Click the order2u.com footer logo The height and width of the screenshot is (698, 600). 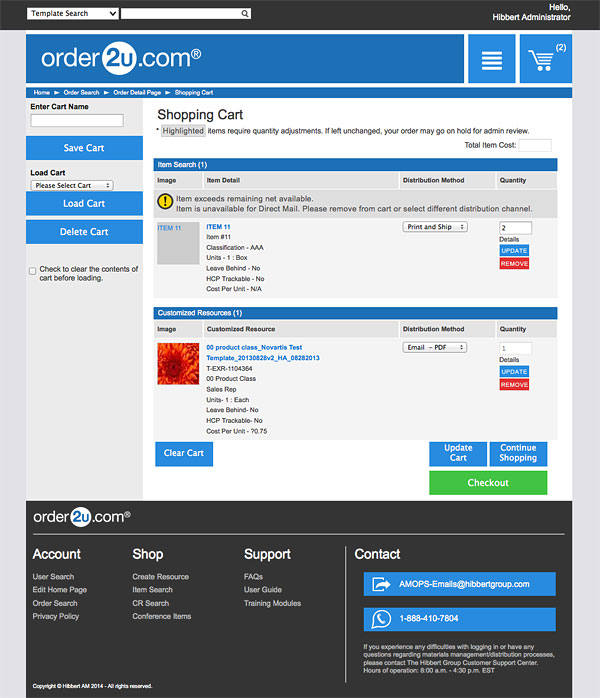click(x=82, y=517)
